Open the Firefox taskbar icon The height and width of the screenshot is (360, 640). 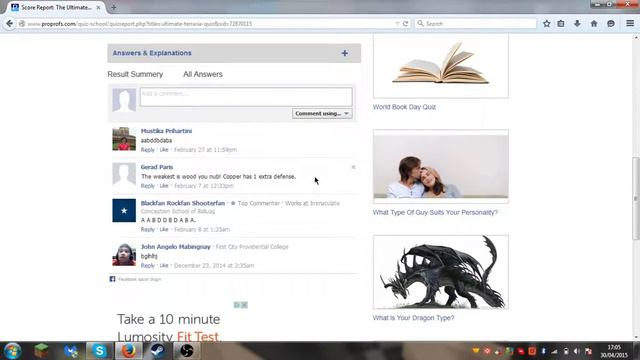(129, 351)
